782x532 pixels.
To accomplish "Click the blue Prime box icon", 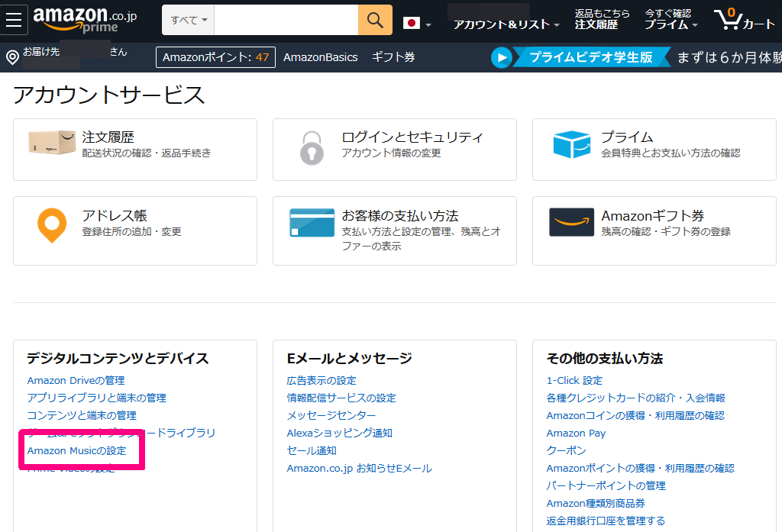I will pyautogui.click(x=572, y=144).
